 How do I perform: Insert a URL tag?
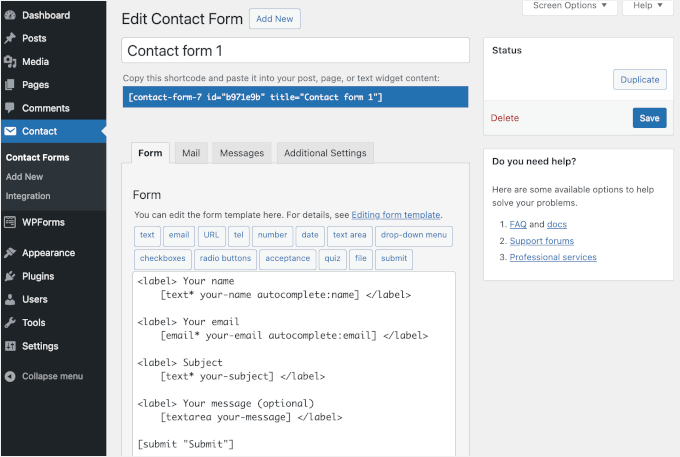pyautogui.click(x=211, y=235)
